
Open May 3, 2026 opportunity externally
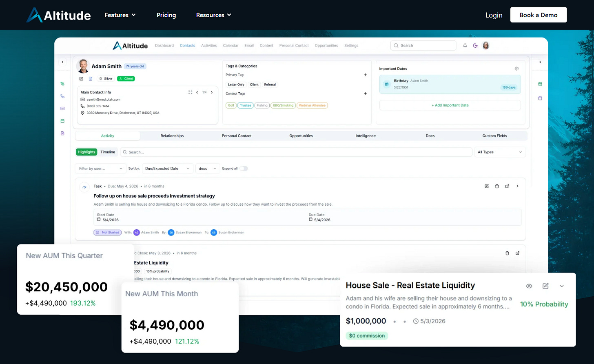pyautogui.click(x=517, y=253)
